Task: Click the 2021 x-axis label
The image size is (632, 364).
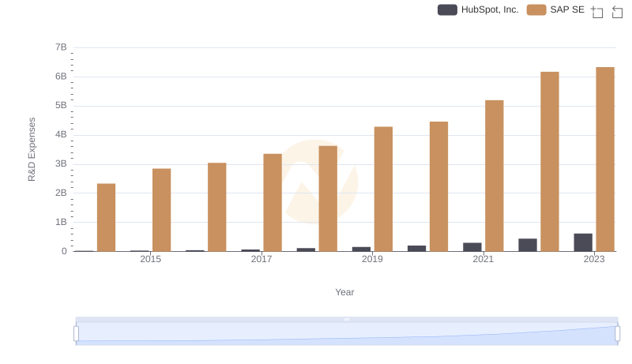Action: pyautogui.click(x=483, y=259)
